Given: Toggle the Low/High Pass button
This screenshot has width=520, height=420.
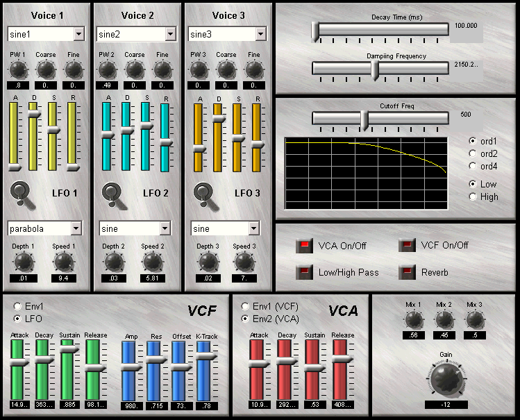Looking at the screenshot, I should (x=304, y=272).
